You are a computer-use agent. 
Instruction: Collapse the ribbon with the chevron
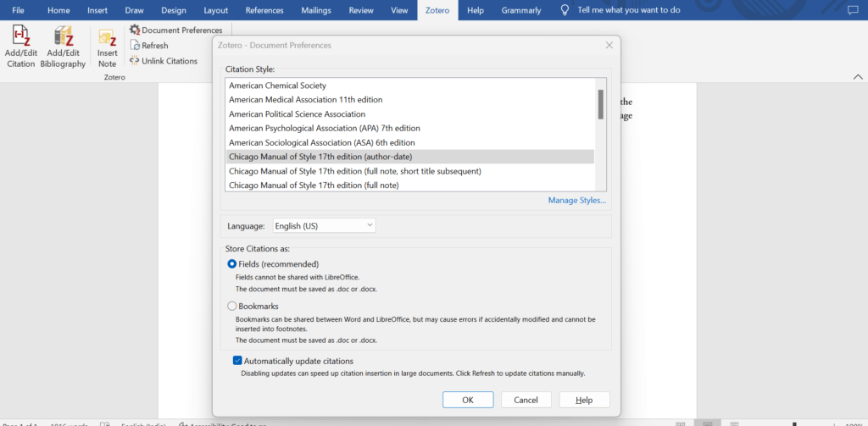coord(858,77)
